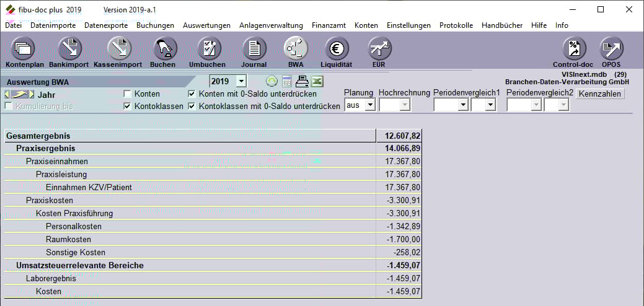Uncheck the Kontoklassen checkbox

pos(127,107)
